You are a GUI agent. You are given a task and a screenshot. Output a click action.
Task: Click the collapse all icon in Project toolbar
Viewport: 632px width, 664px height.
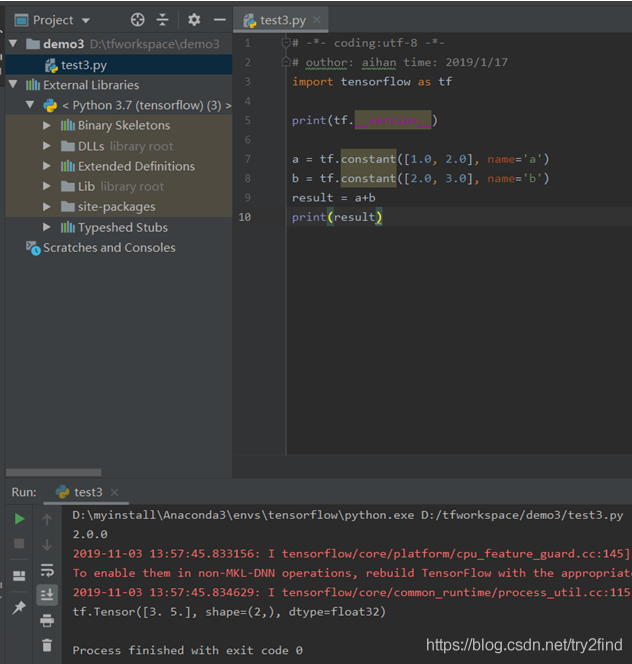163,19
